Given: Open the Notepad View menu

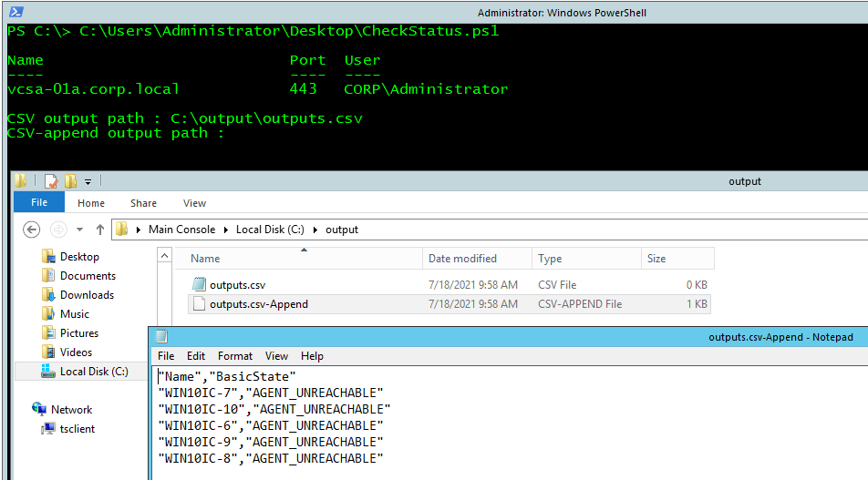Looking at the screenshot, I should click(x=276, y=356).
